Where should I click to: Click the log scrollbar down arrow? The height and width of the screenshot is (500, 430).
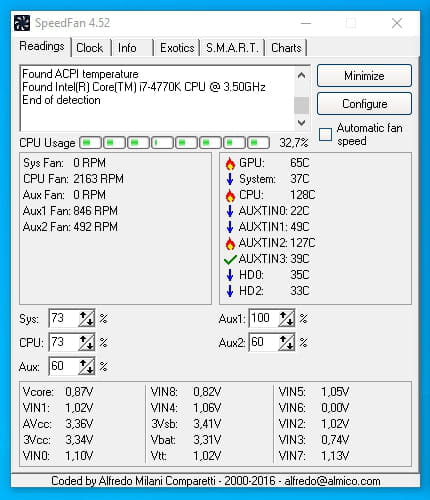301,123
